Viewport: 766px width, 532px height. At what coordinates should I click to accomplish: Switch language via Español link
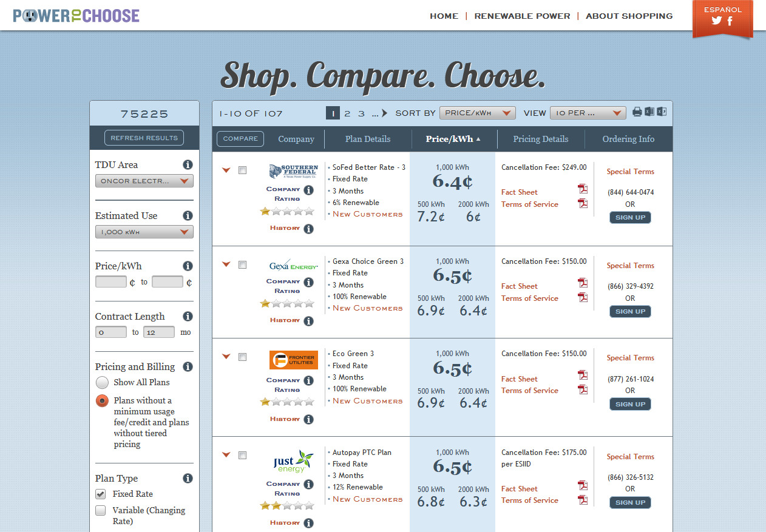(722, 9)
